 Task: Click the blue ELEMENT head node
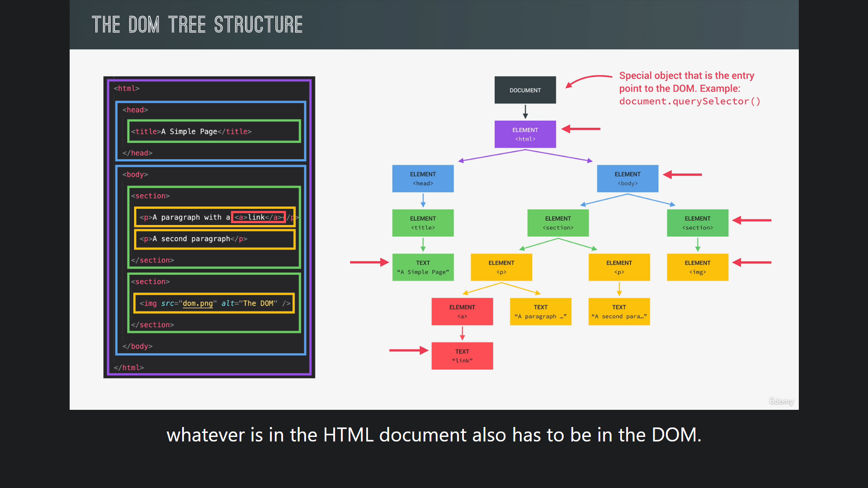(423, 178)
